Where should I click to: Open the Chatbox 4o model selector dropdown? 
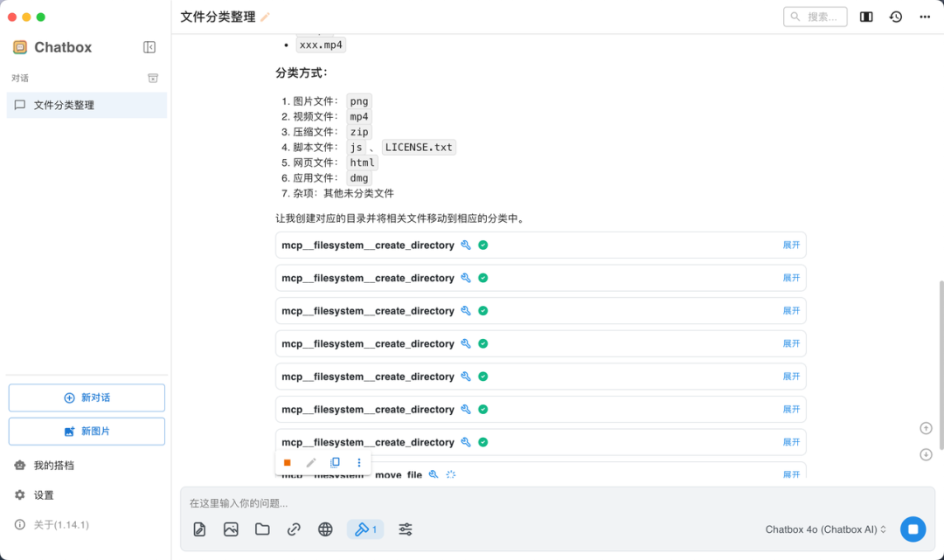tap(823, 529)
